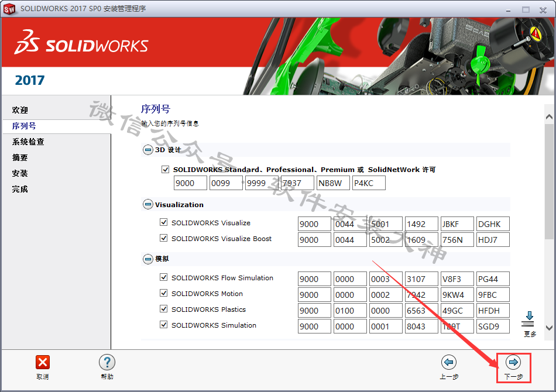Click the SW application icon in title bar
This screenshot has height=392, width=556.
[9, 9]
